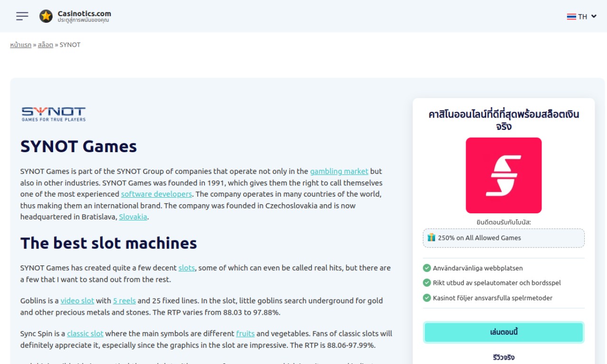This screenshot has width=607, height=364.
Task: Open the fruits link
Action: pos(245,334)
